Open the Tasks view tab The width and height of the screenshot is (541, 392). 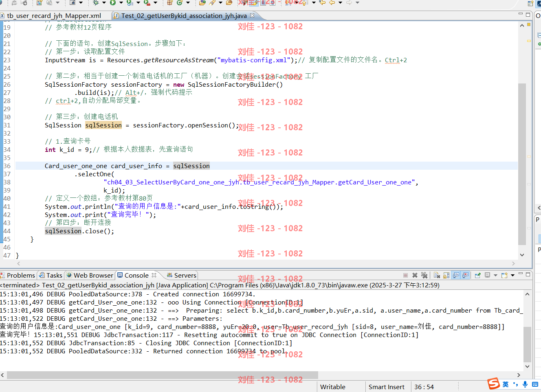tap(51, 276)
